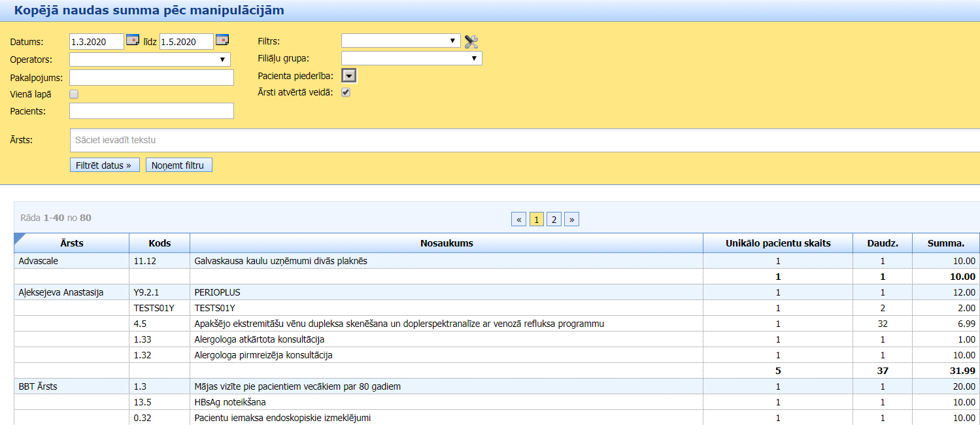Expand Pacienta piederība dropdown arrow
980x425 pixels.
point(349,76)
